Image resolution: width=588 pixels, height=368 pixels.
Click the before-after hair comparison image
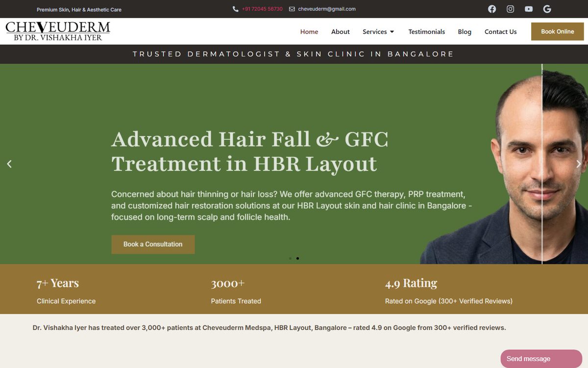tap(504, 164)
